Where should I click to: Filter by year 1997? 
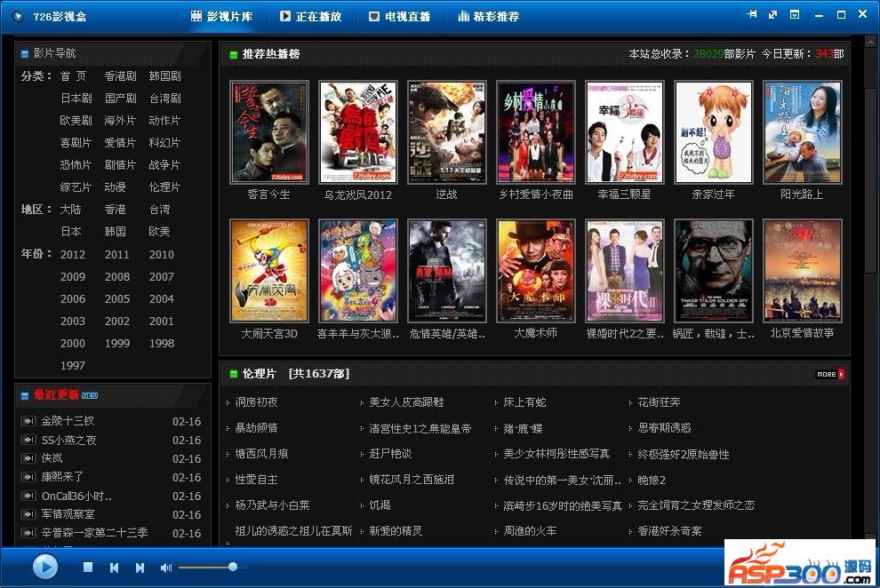point(73,365)
